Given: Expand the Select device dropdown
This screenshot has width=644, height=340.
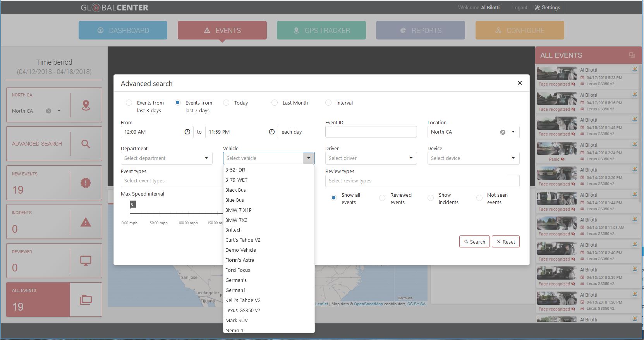Looking at the screenshot, I should 513,158.
